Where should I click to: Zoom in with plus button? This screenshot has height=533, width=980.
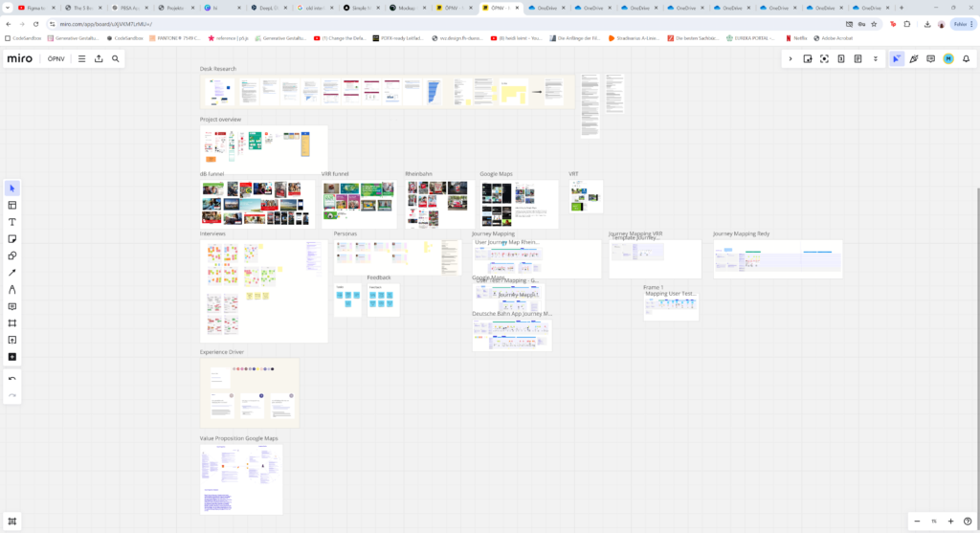tap(950, 522)
